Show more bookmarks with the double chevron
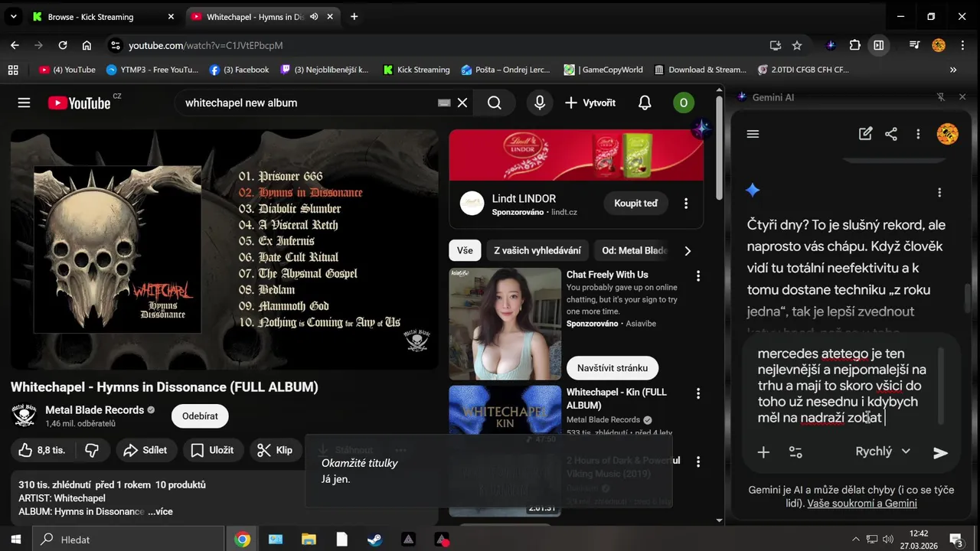This screenshot has width=980, height=551. point(953,70)
